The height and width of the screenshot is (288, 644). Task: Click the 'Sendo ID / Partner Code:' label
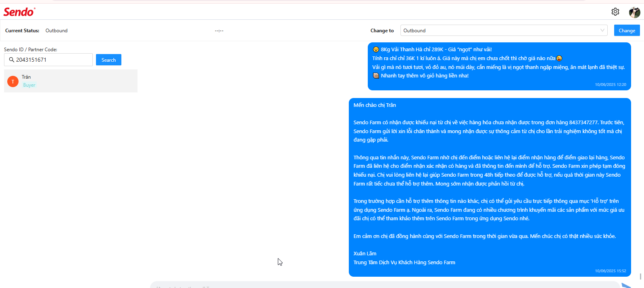[x=31, y=50]
